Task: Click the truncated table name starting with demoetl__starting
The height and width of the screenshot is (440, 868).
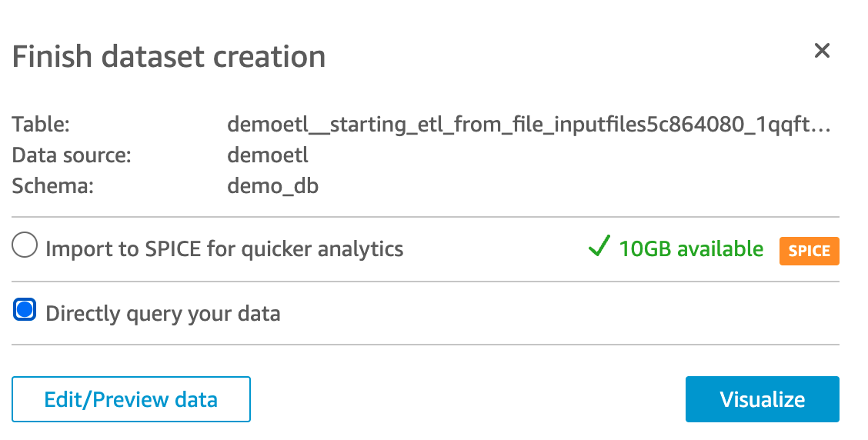Action: (523, 125)
